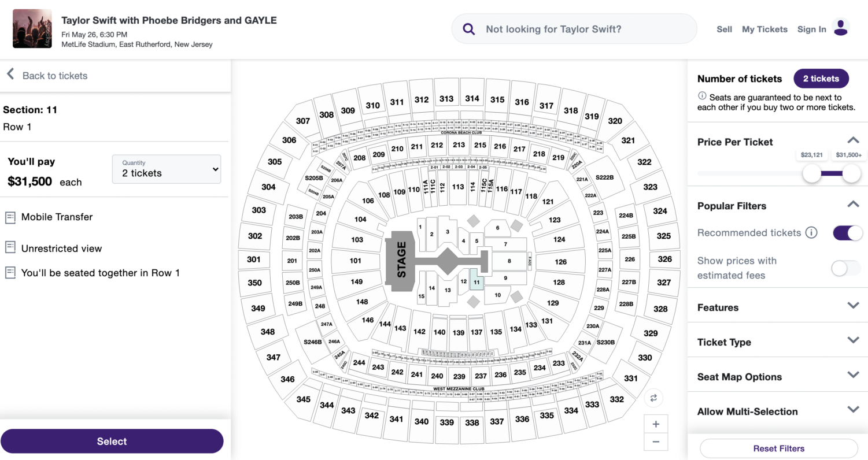Collapse the Price Per Ticket section

tap(853, 140)
